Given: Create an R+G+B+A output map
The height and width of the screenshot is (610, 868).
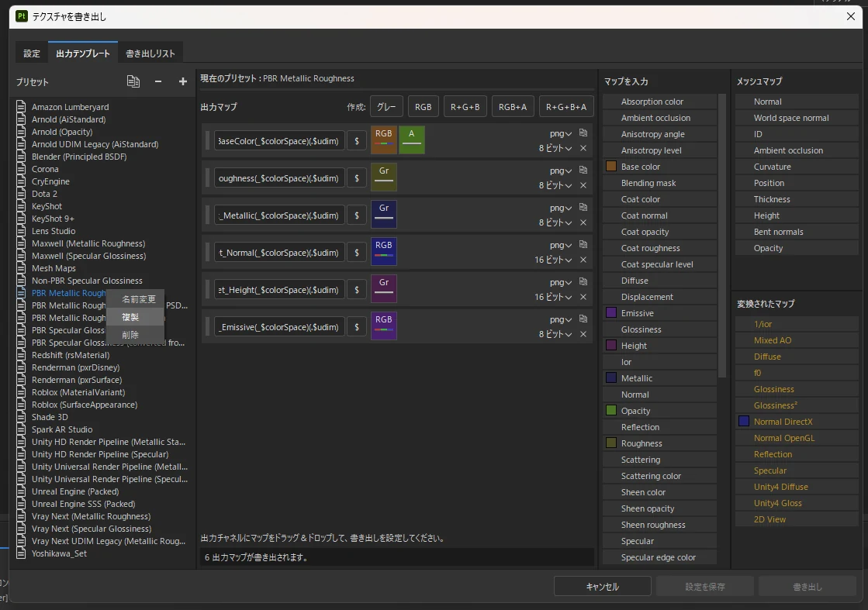Looking at the screenshot, I should 566,106.
